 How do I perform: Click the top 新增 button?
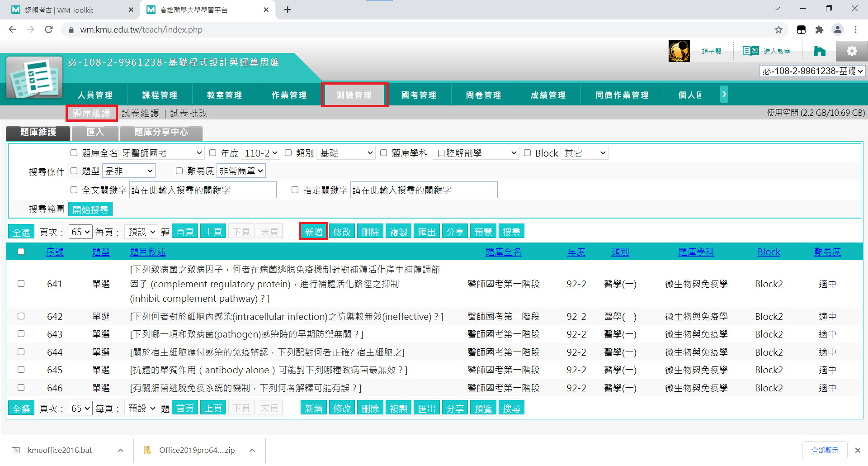(313, 232)
